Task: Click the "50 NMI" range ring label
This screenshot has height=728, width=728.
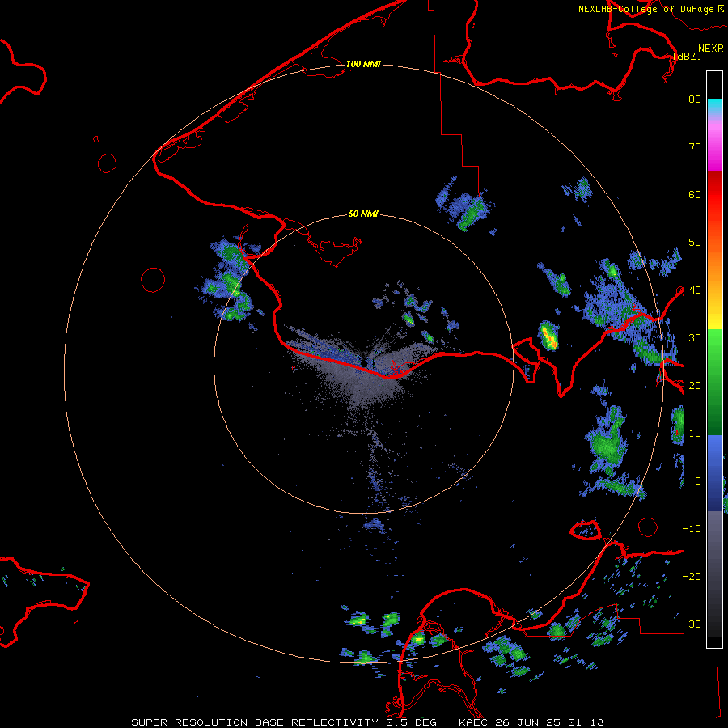Action: [363, 214]
